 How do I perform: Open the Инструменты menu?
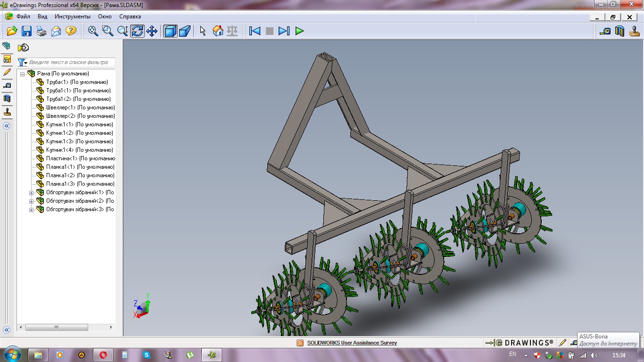[x=73, y=16]
